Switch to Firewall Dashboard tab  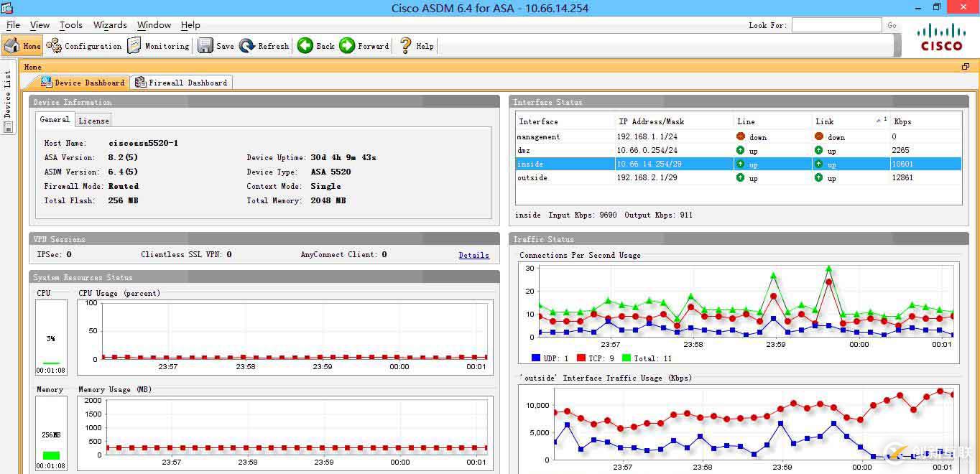(182, 83)
